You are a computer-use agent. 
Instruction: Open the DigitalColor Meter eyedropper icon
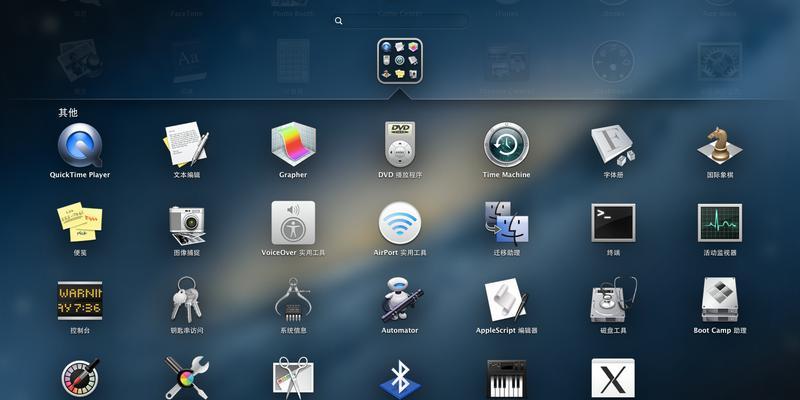[x=80, y=378]
